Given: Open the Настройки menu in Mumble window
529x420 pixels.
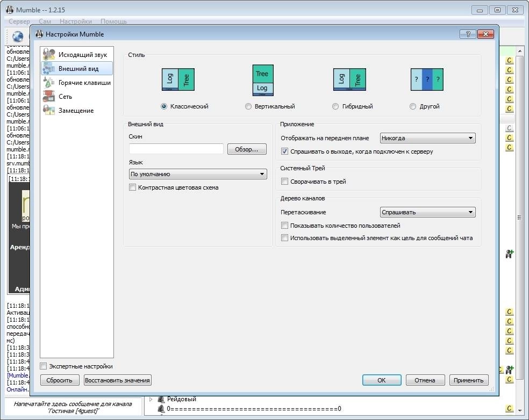Looking at the screenshot, I should click(76, 21).
